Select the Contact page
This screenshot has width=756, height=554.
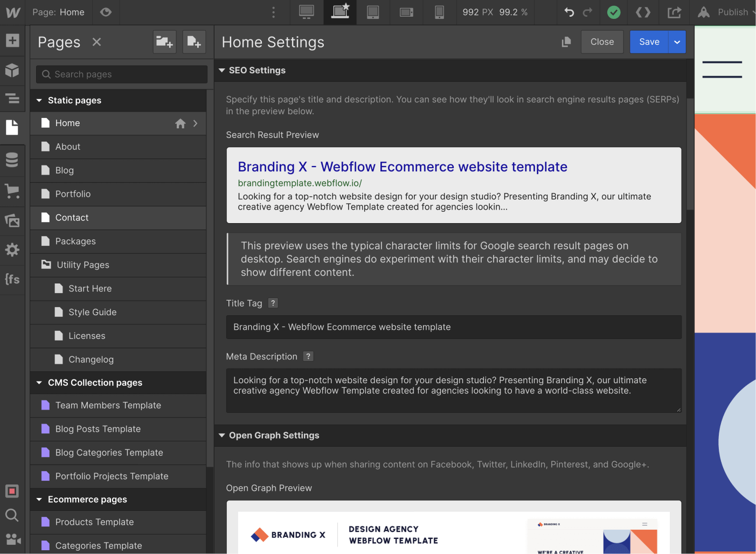118,218
